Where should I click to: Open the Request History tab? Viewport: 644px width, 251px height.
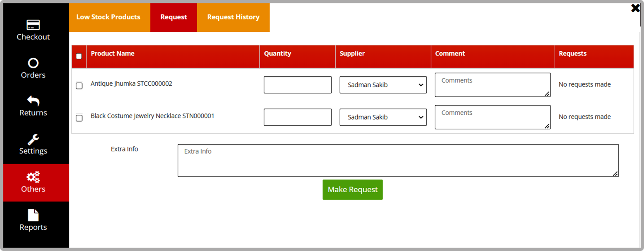click(x=233, y=17)
